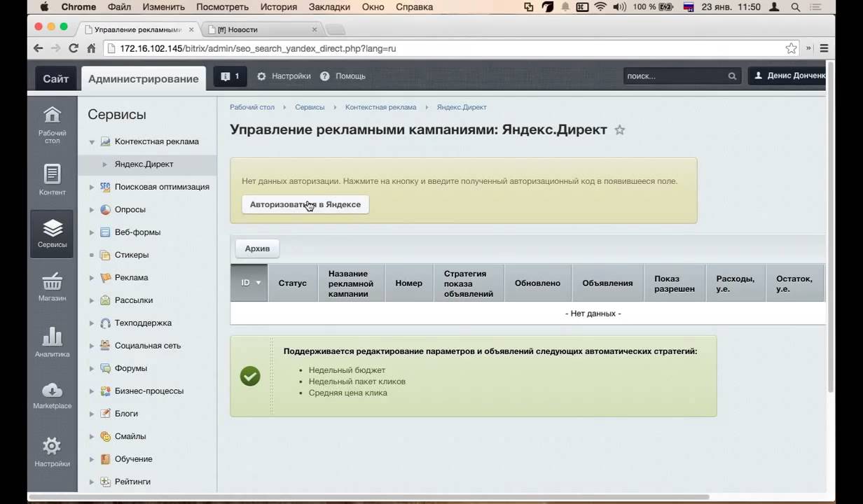Viewport: 863px width, 504px height.
Task: Open Сервисы breadcrumb link
Action: 310,107
